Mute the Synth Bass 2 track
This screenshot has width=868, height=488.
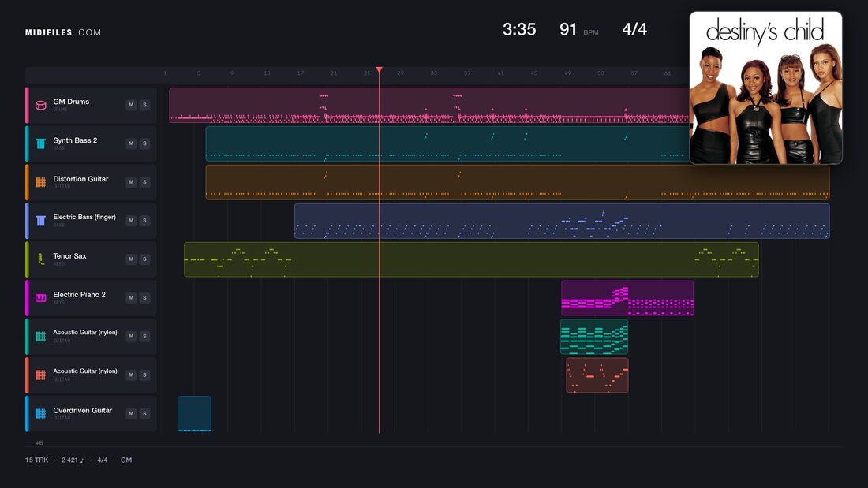(131, 143)
